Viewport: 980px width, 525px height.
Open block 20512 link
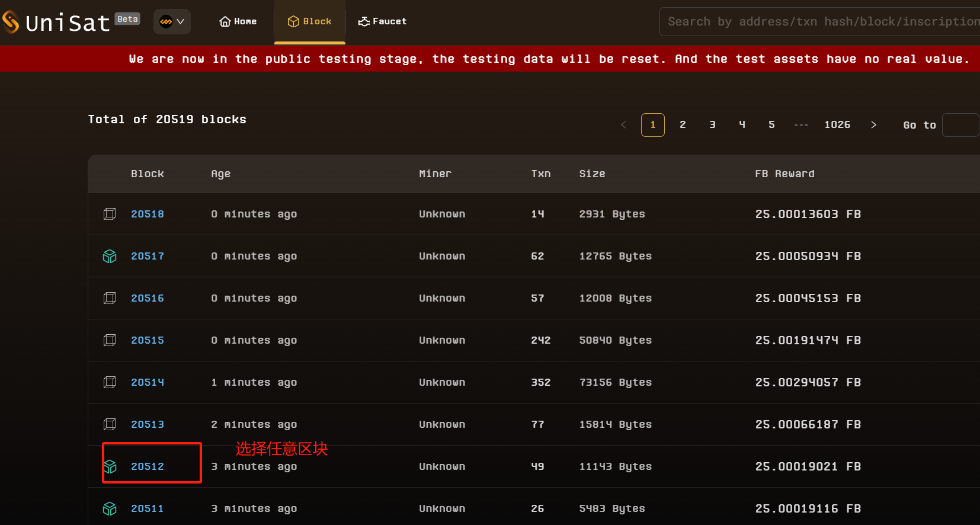[148, 466]
